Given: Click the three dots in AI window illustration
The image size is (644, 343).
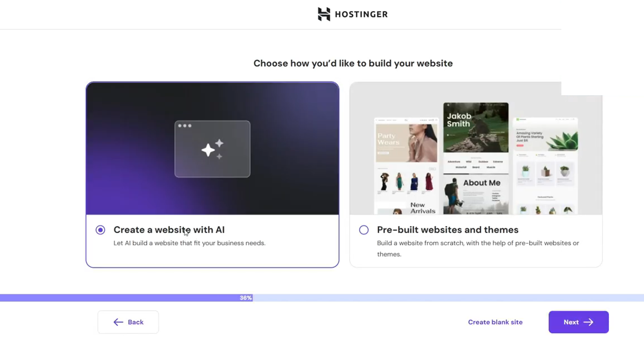Looking at the screenshot, I should pos(185,126).
